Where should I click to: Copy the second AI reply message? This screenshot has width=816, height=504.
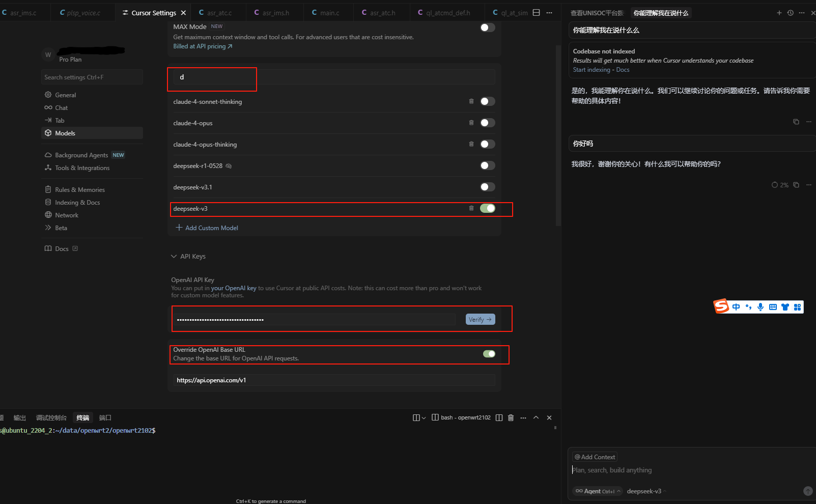[796, 185]
